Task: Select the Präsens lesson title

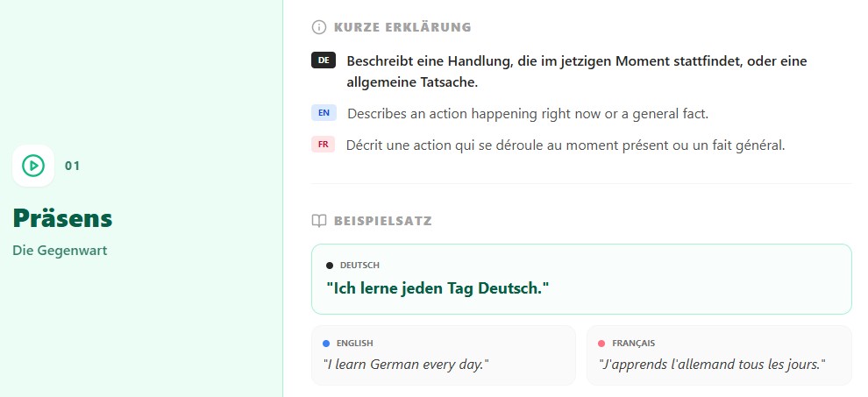Action: point(62,218)
